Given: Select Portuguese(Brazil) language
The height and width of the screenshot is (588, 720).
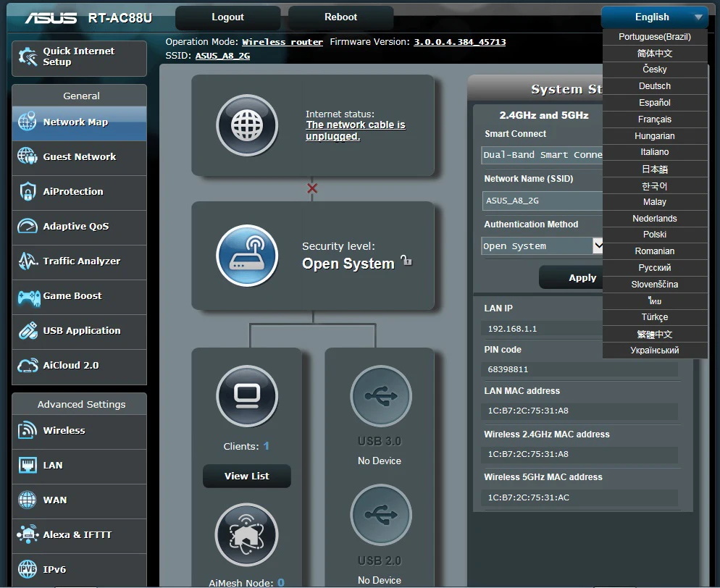Looking at the screenshot, I should click(x=655, y=37).
